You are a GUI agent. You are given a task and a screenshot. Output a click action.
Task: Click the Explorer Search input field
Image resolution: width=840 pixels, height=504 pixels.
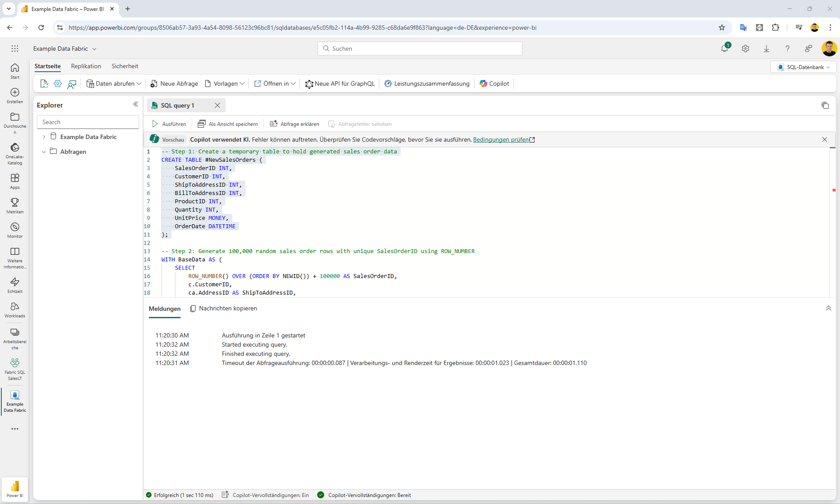pyautogui.click(x=88, y=122)
